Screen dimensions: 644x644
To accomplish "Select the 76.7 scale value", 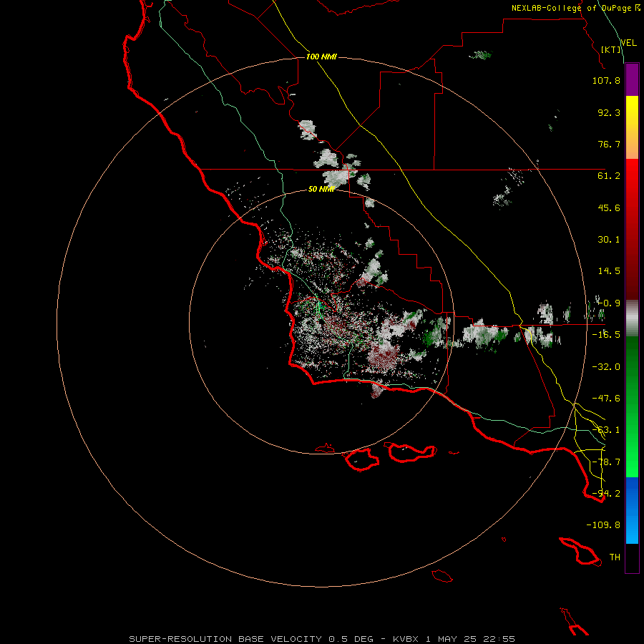I will click(609, 144).
